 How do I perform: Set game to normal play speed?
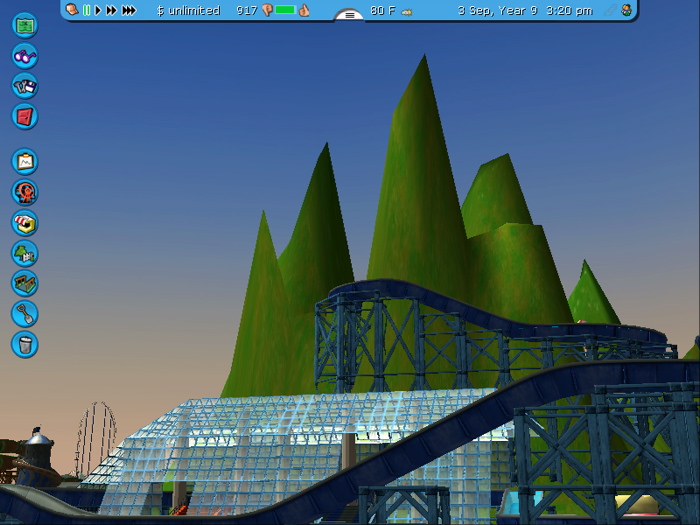pos(98,10)
